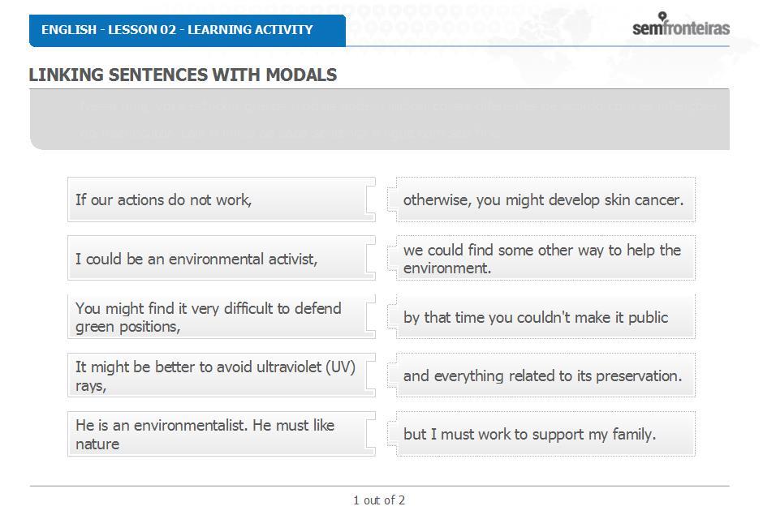Image resolution: width=763 pixels, height=532 pixels.
Task: Pick the 'we could find some other way' piece
Action: click(544, 259)
